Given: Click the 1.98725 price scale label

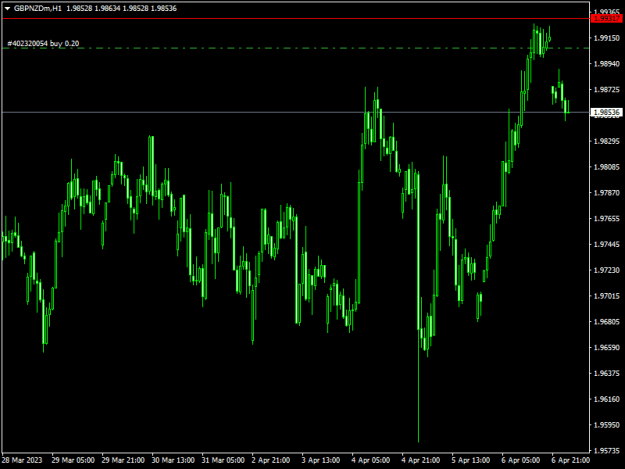Looking at the screenshot, I should click(x=607, y=90).
